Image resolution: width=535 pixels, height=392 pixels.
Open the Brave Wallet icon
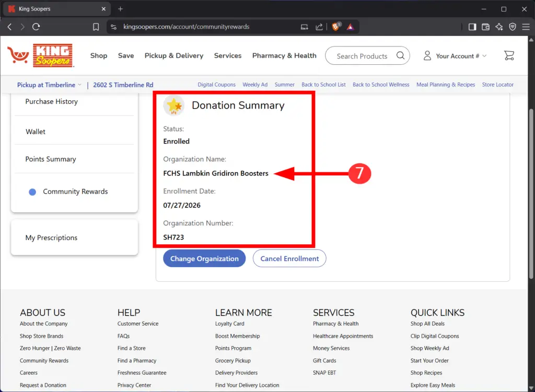(485, 27)
